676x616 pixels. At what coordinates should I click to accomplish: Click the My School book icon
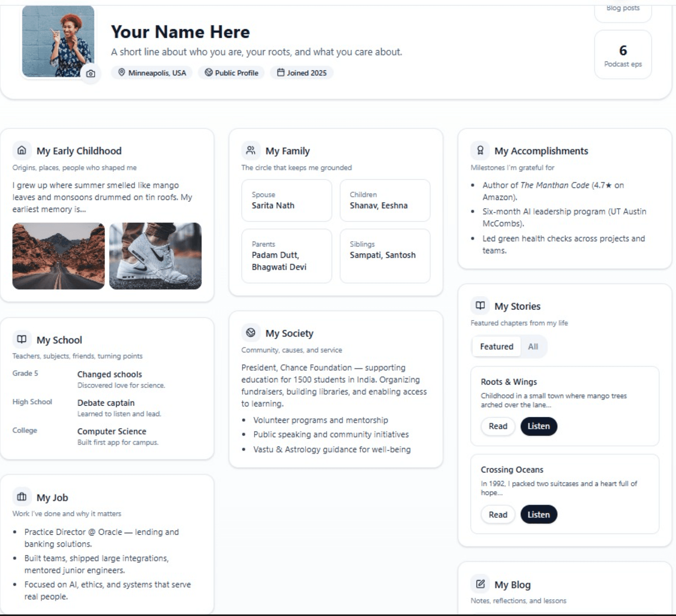coord(22,339)
